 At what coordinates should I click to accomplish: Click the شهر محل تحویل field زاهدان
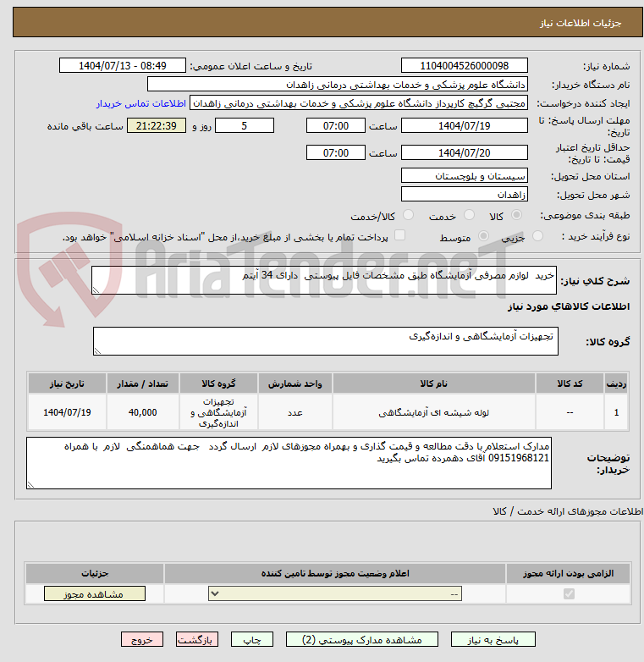465,194
